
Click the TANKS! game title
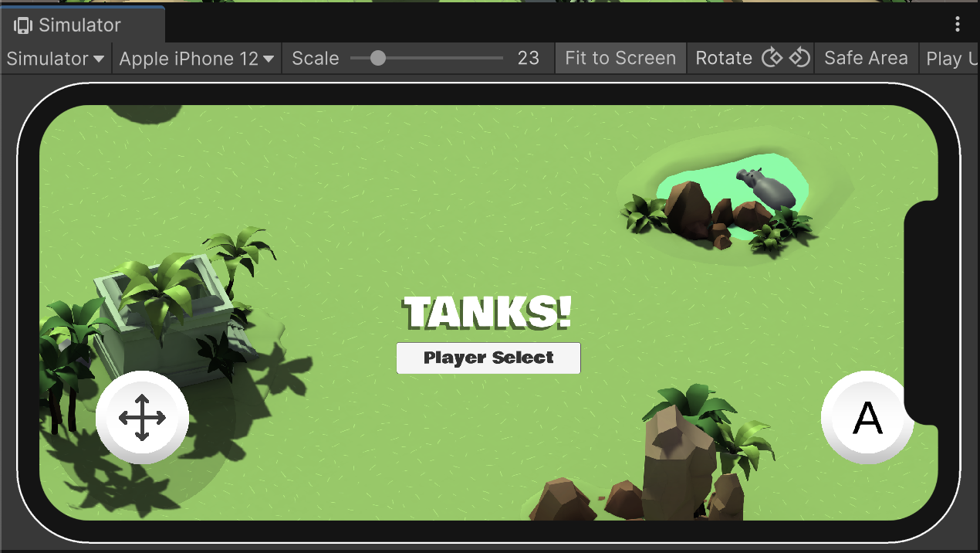coord(488,311)
